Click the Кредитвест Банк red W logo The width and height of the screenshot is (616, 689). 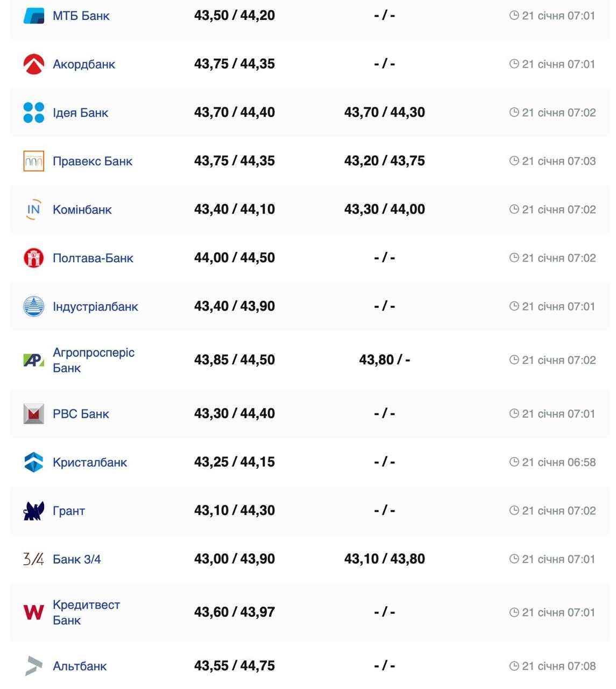point(34,612)
